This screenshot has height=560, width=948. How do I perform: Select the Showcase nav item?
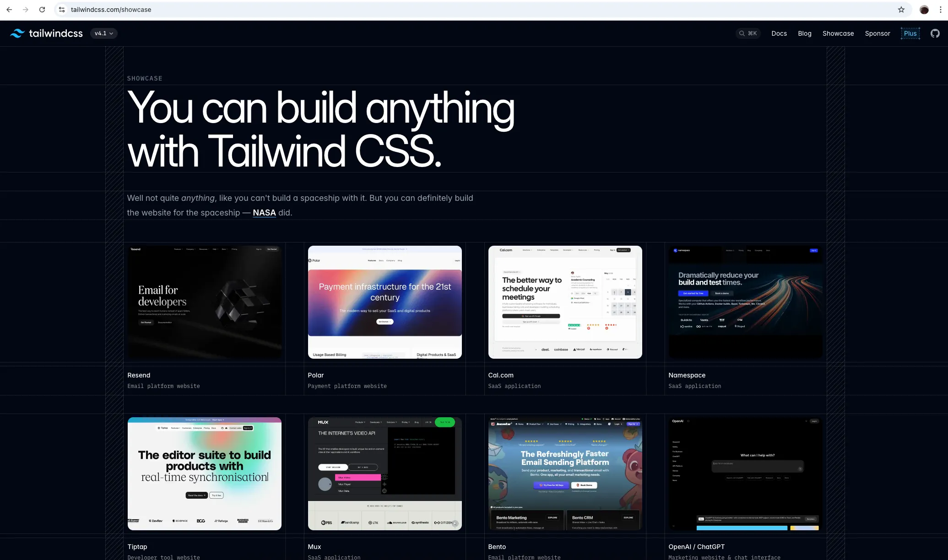click(x=838, y=33)
